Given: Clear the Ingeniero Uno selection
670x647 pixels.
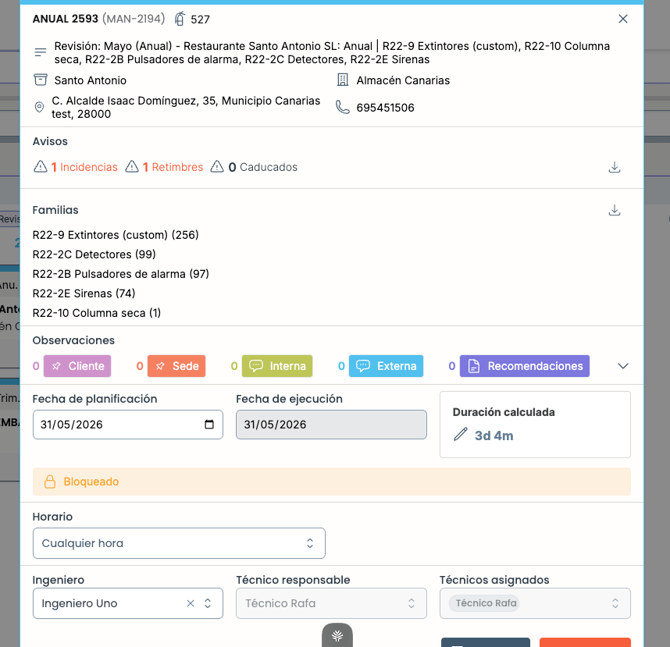Looking at the screenshot, I should click(190, 603).
